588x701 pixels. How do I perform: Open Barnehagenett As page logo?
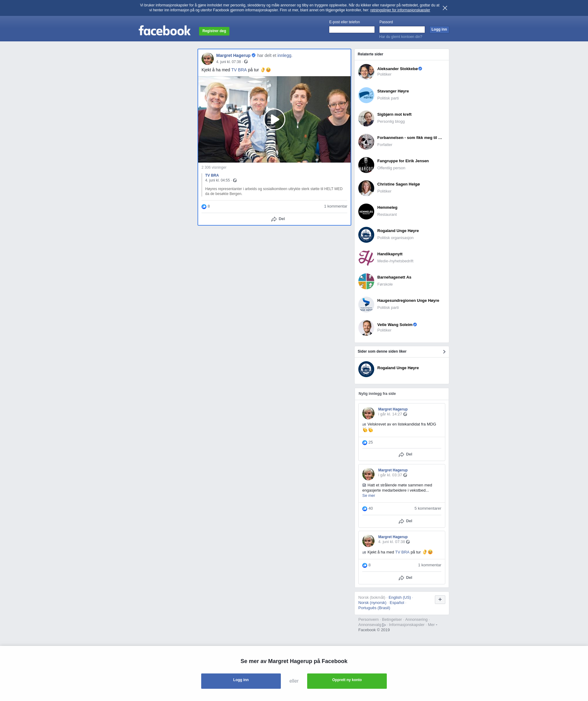366,281
